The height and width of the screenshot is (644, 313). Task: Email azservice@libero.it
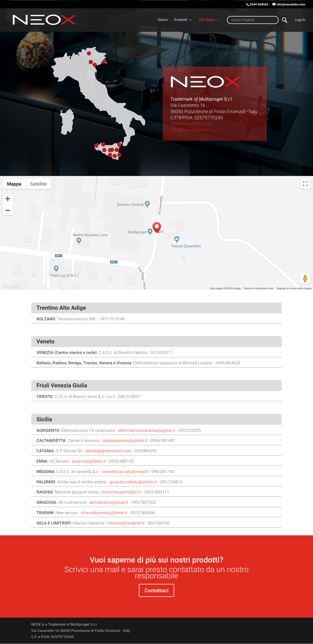click(89, 461)
